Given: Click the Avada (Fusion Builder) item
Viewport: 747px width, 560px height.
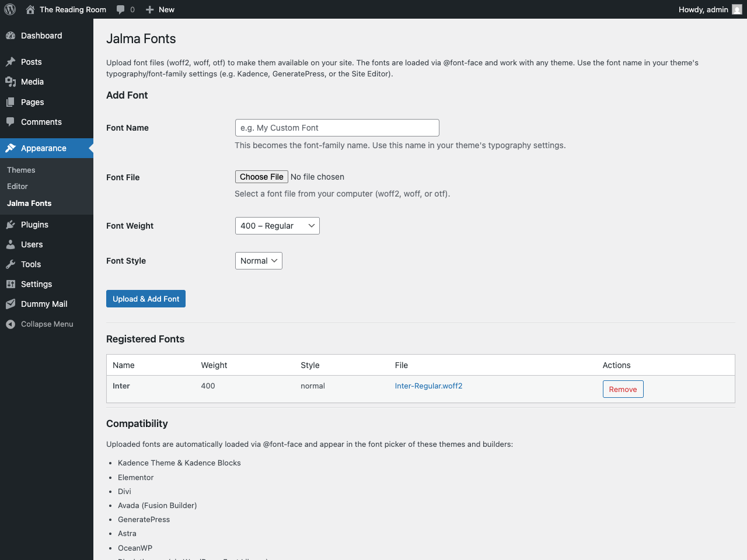Looking at the screenshot, I should [x=158, y=505].
